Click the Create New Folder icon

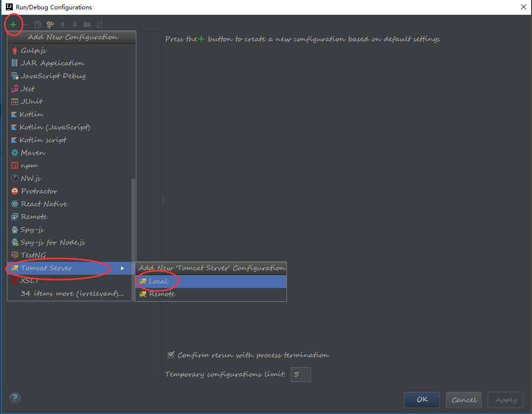[x=87, y=25]
